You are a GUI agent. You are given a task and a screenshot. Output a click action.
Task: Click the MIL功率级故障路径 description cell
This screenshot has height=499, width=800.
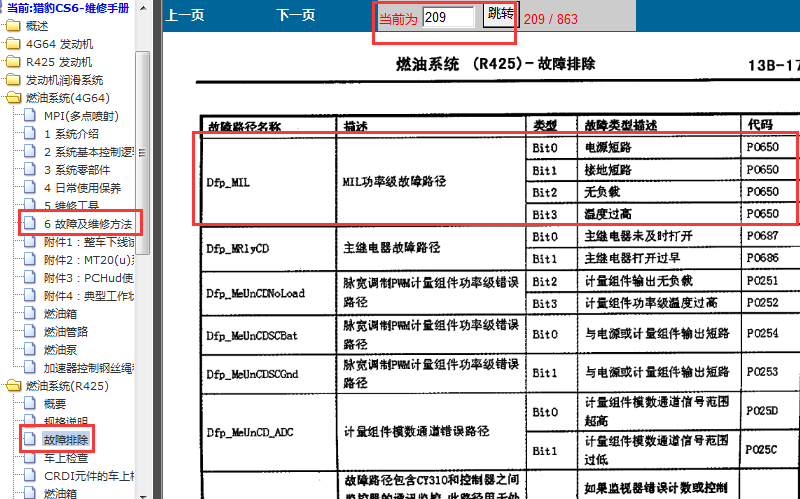tap(431, 181)
